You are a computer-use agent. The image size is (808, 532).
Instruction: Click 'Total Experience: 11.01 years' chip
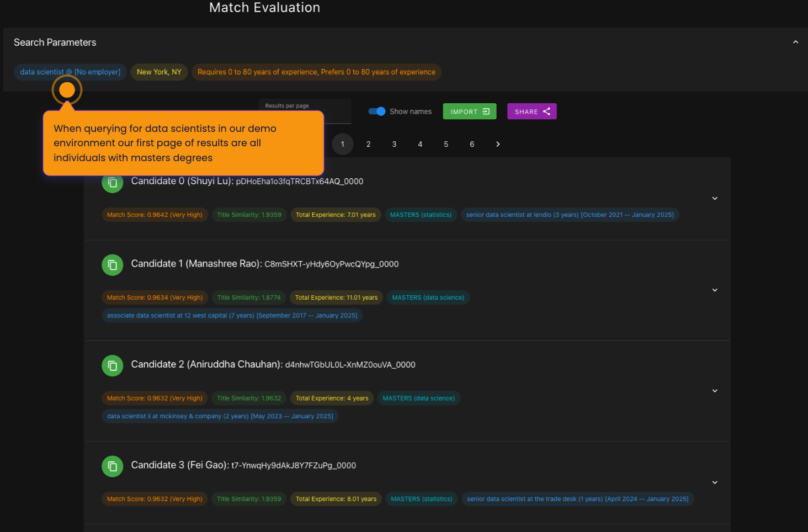coord(336,297)
